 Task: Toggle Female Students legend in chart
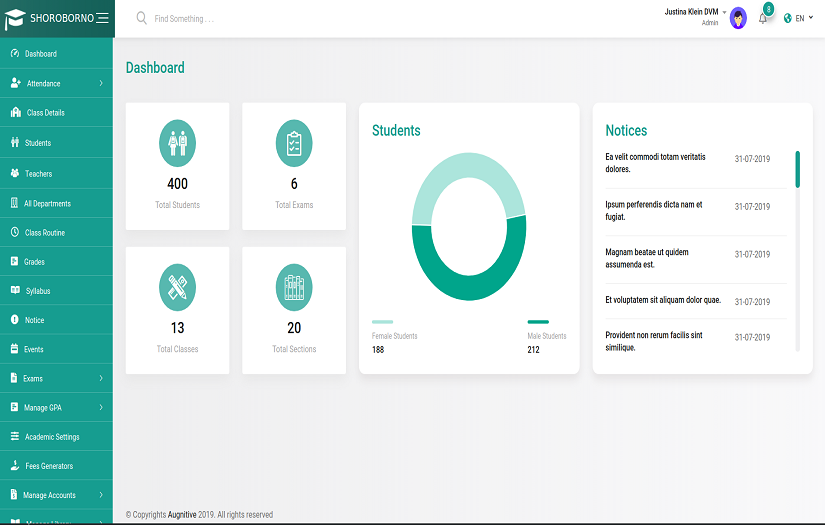382,322
